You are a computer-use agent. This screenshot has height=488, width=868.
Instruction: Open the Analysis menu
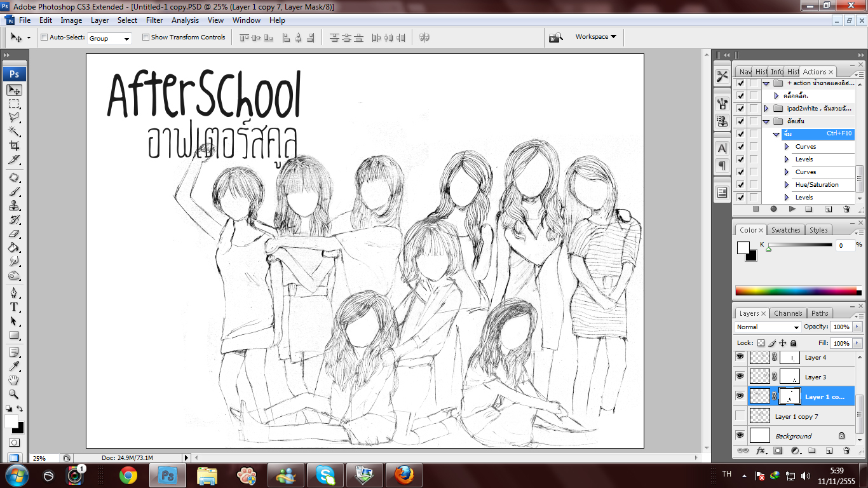click(x=185, y=20)
